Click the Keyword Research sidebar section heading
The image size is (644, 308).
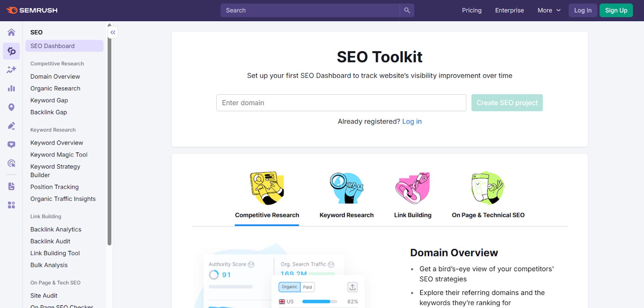pyautogui.click(x=53, y=130)
